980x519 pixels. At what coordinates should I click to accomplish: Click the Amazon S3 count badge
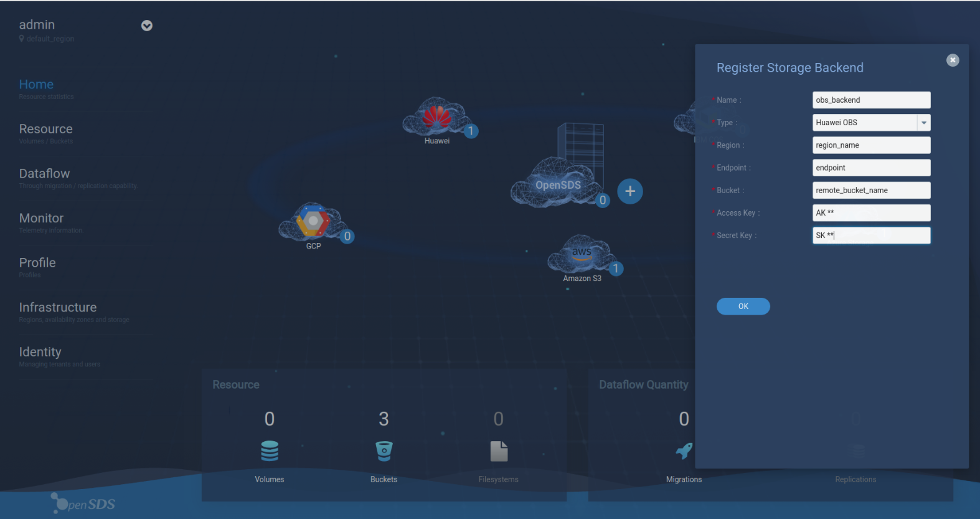616,269
